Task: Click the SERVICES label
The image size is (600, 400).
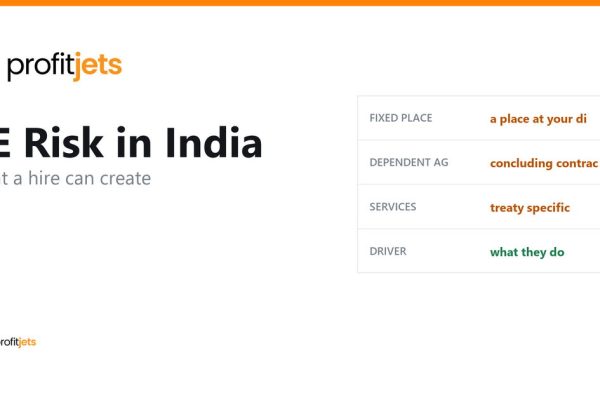Action: pyautogui.click(x=393, y=207)
